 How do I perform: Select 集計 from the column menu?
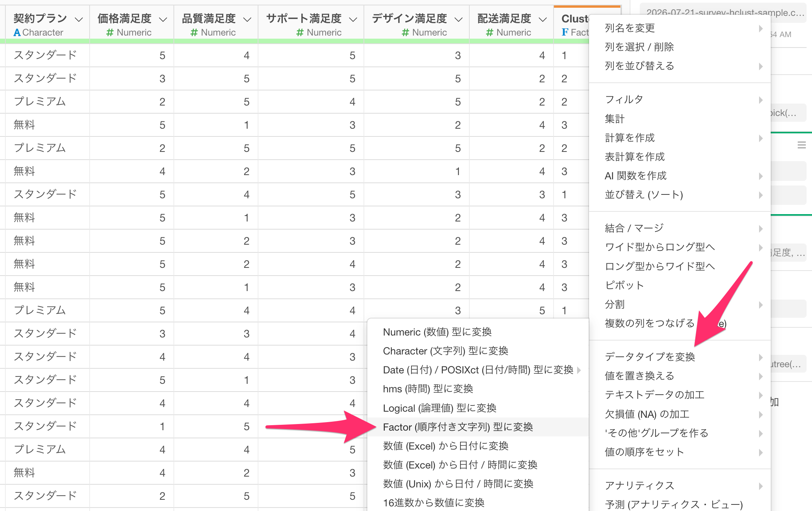click(680, 119)
